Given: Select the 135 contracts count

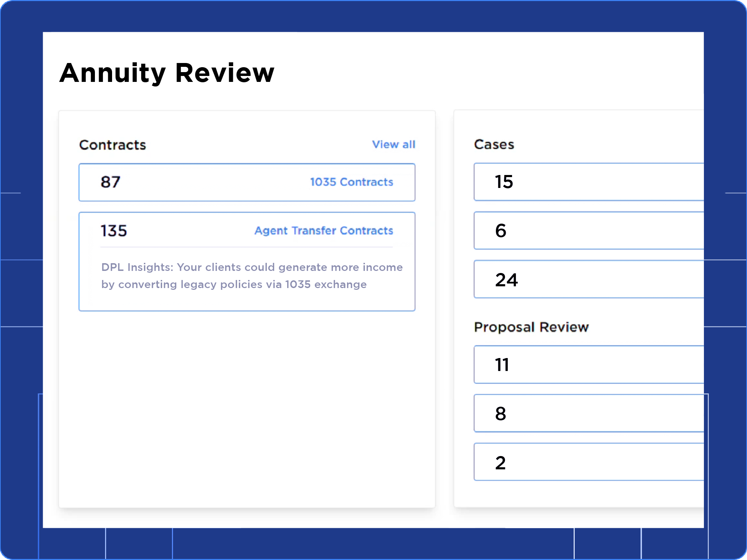Looking at the screenshot, I should pos(113,231).
